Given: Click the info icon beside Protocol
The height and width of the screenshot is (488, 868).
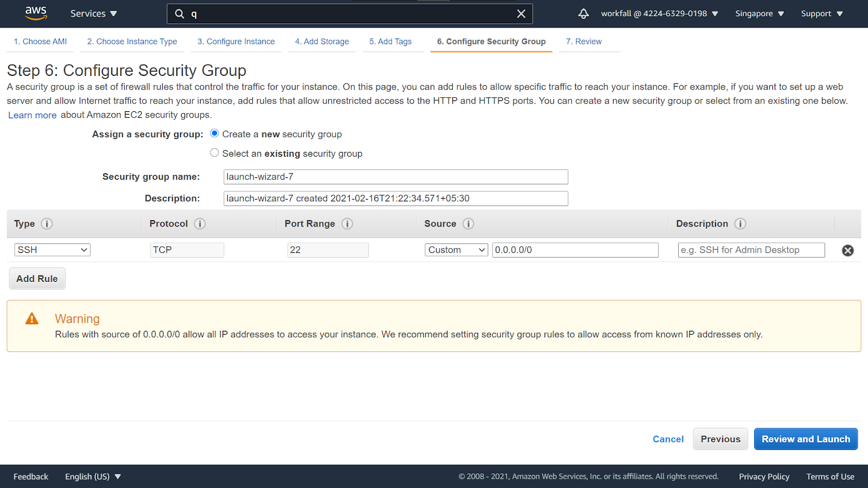Looking at the screenshot, I should (200, 223).
